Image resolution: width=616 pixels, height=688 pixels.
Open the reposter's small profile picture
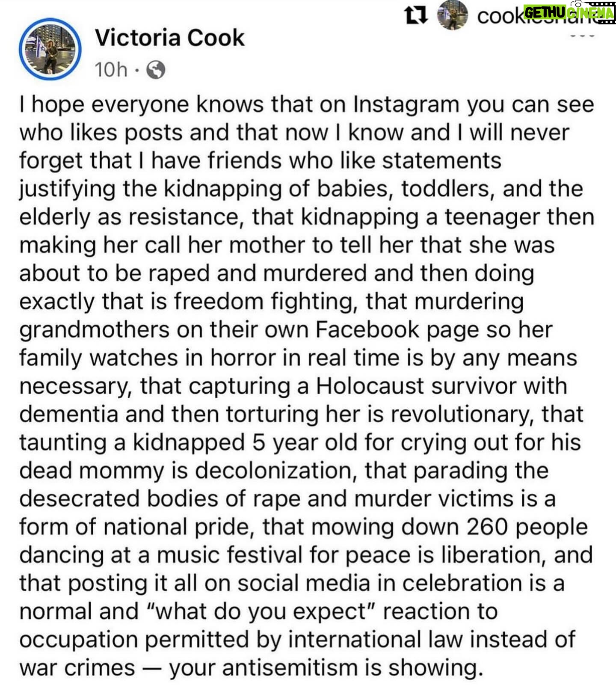coord(453,16)
